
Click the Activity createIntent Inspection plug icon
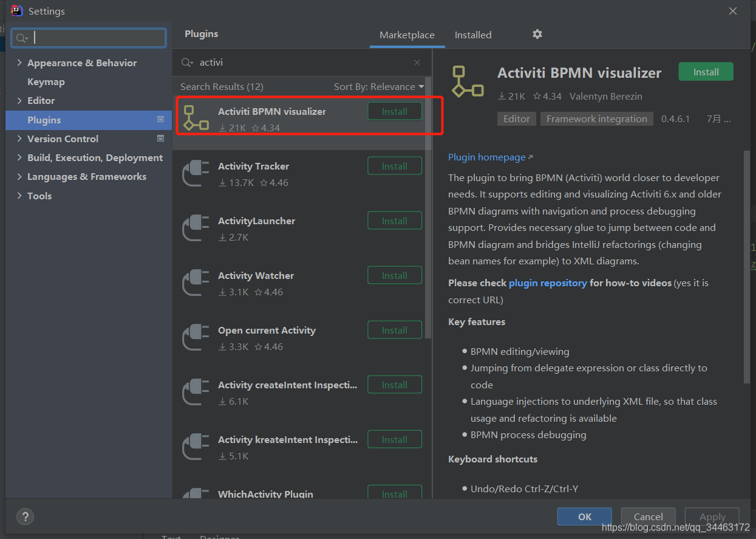pos(196,391)
